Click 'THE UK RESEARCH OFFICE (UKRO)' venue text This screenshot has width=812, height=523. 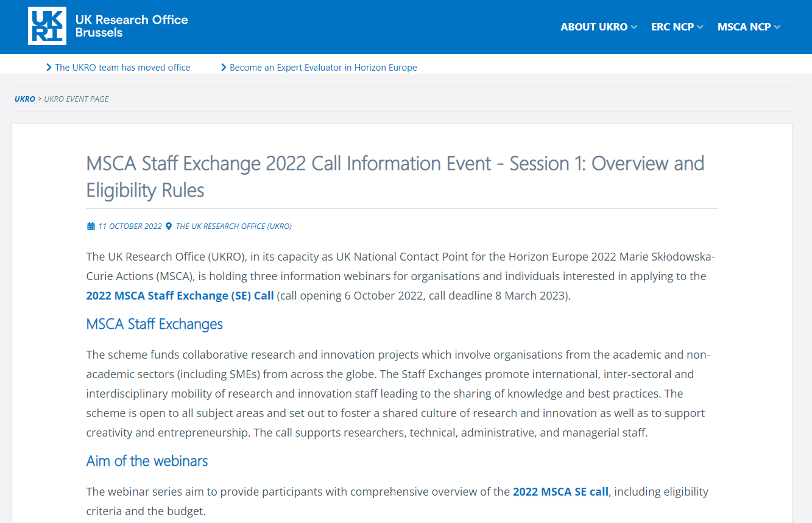click(x=234, y=226)
